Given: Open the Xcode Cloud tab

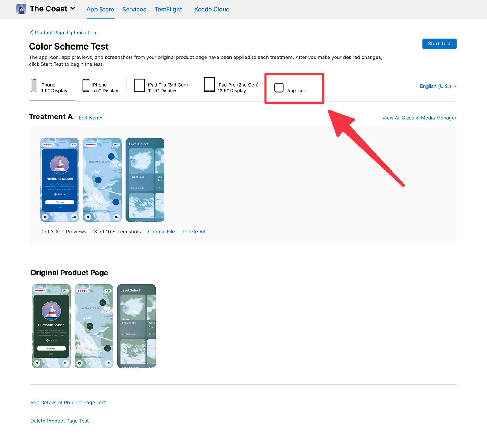Looking at the screenshot, I should click(x=212, y=9).
